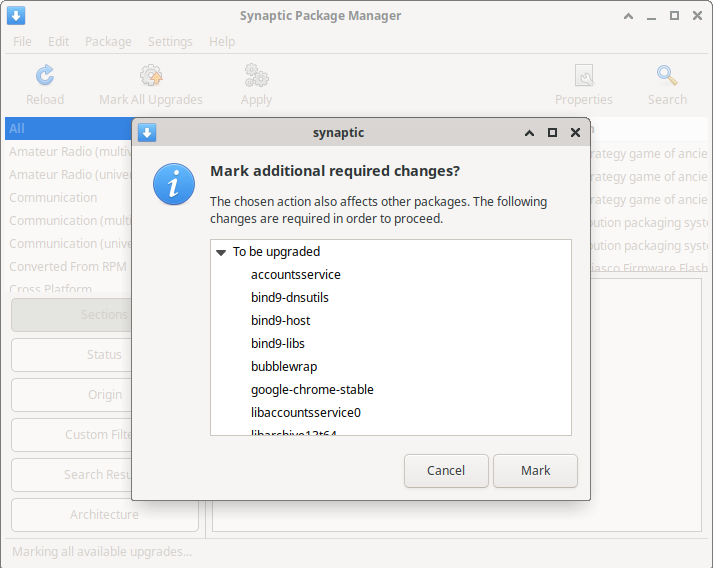This screenshot has height=568, width=713.
Task: Select google-chrome-stable in the upgrade list
Action: pyautogui.click(x=312, y=389)
